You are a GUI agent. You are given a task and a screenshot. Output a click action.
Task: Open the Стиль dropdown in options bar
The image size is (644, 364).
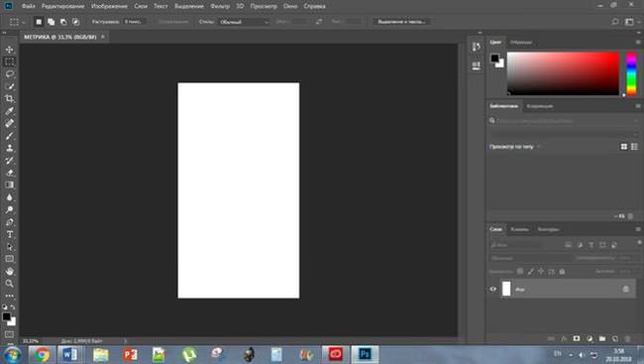244,22
